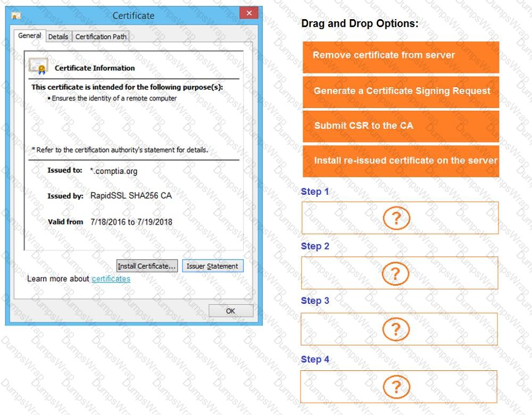Select Generate a Certificate Signing Request option
The width and height of the screenshot is (532, 415).
click(x=401, y=92)
